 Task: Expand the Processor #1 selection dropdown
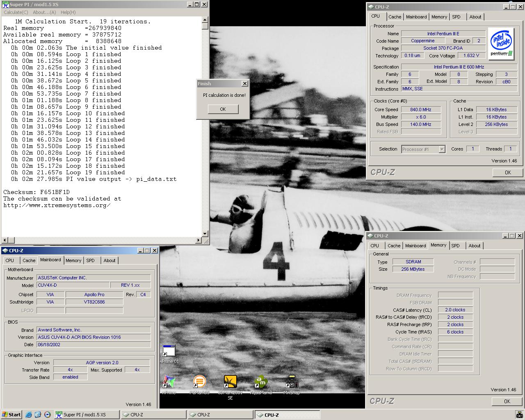[x=442, y=149]
